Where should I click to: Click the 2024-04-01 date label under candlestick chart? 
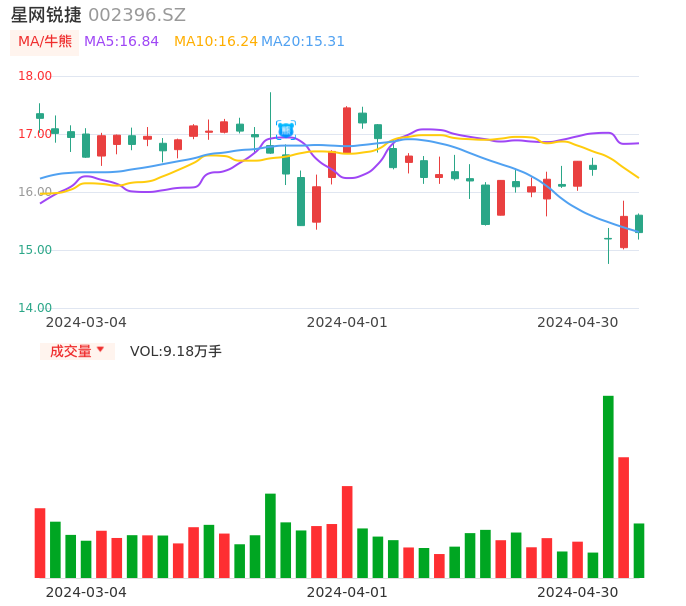(x=346, y=322)
